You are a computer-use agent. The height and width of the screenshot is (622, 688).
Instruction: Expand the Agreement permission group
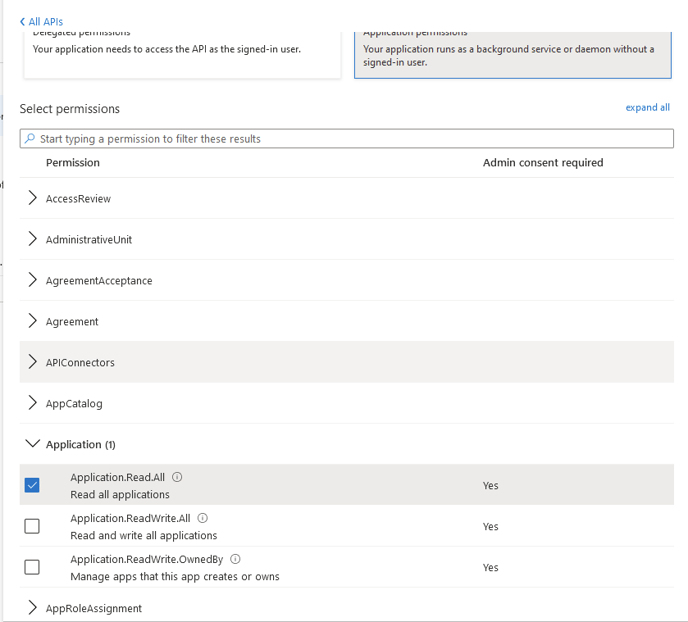[x=33, y=322]
